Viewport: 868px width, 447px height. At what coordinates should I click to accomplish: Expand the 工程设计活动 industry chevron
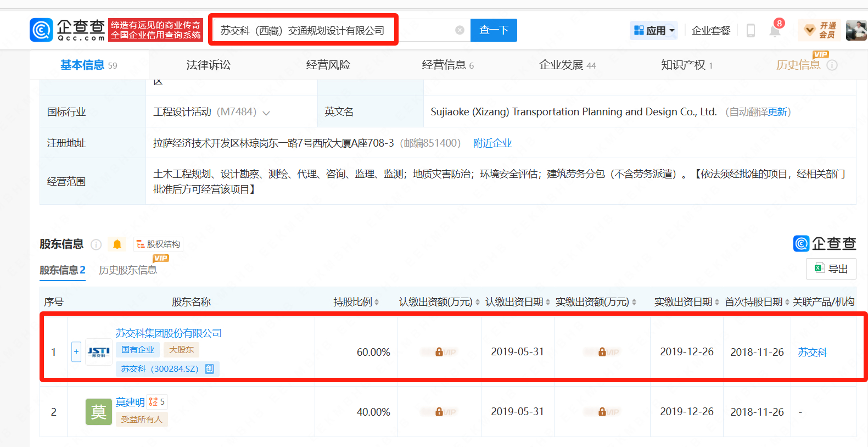click(x=266, y=113)
